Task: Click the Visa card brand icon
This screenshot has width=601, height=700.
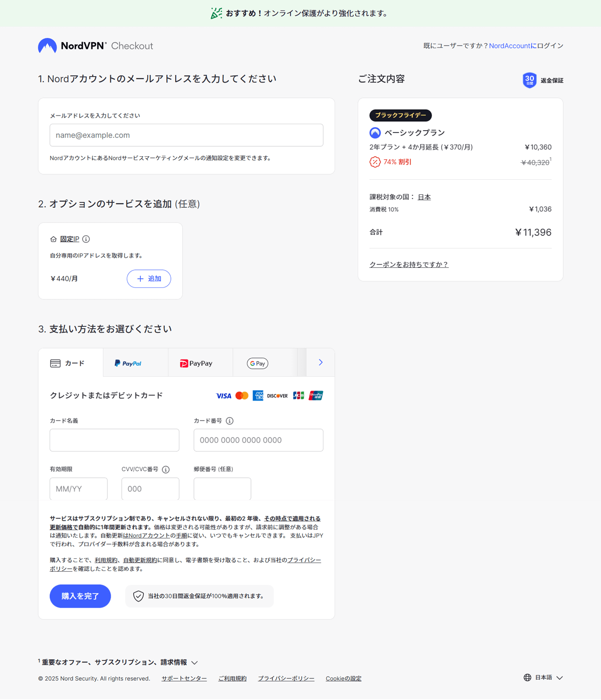Action: pyautogui.click(x=223, y=396)
